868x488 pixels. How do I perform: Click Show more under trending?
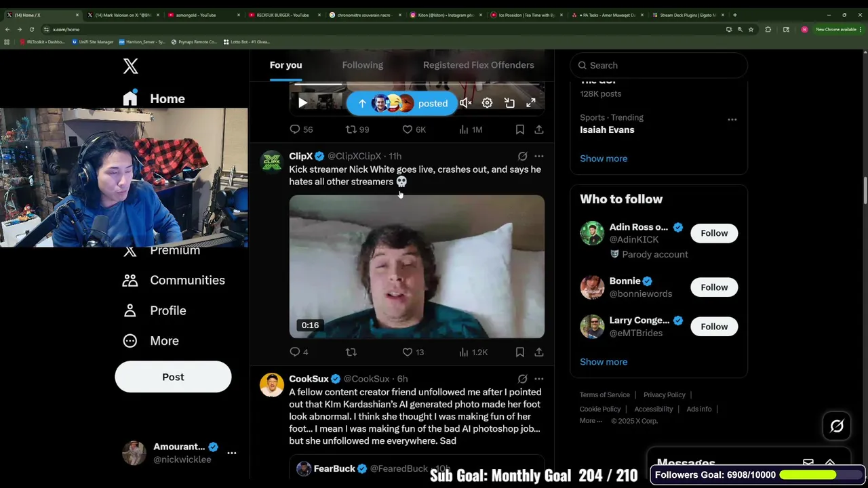click(604, 159)
